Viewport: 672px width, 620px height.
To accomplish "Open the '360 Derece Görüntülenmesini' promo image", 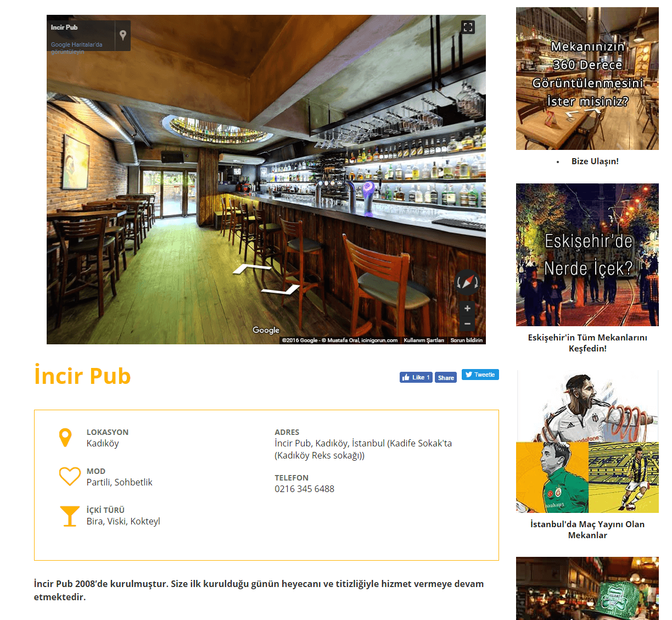I will click(587, 79).
